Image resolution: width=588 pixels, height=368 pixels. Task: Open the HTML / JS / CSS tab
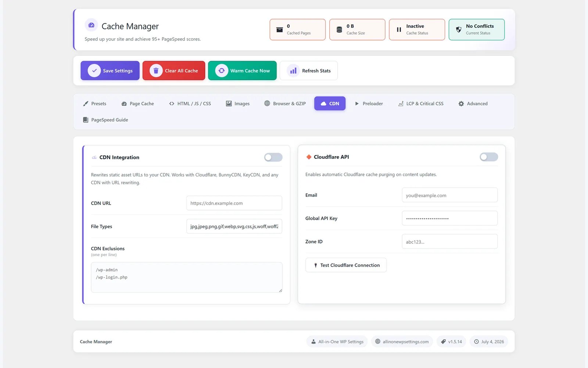click(190, 104)
